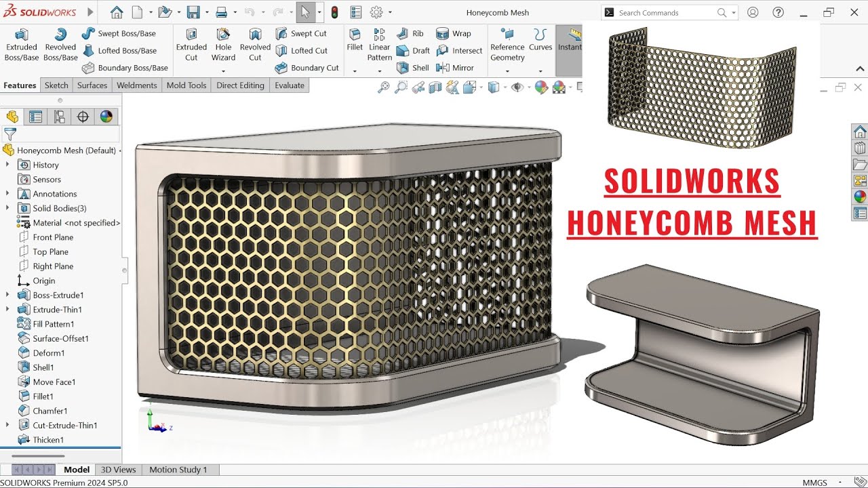Image resolution: width=868 pixels, height=488 pixels.
Task: Select the Revolved Boss/Base tool
Action: point(60,45)
